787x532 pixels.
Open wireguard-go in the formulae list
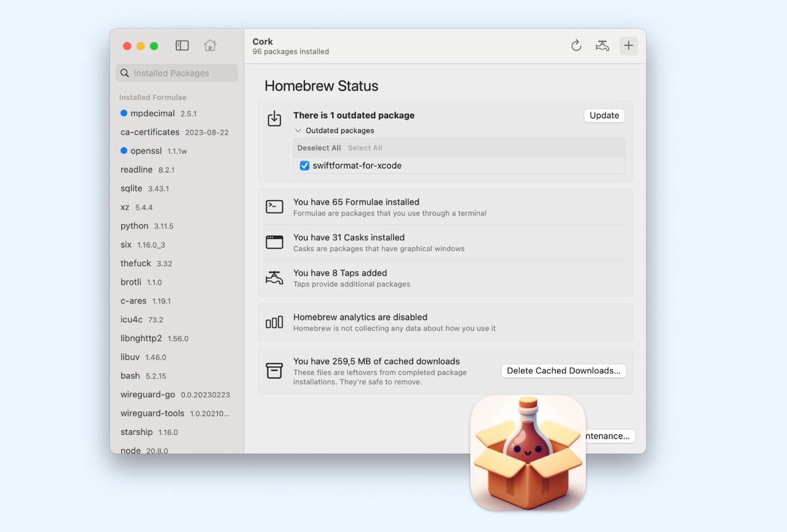tap(148, 394)
